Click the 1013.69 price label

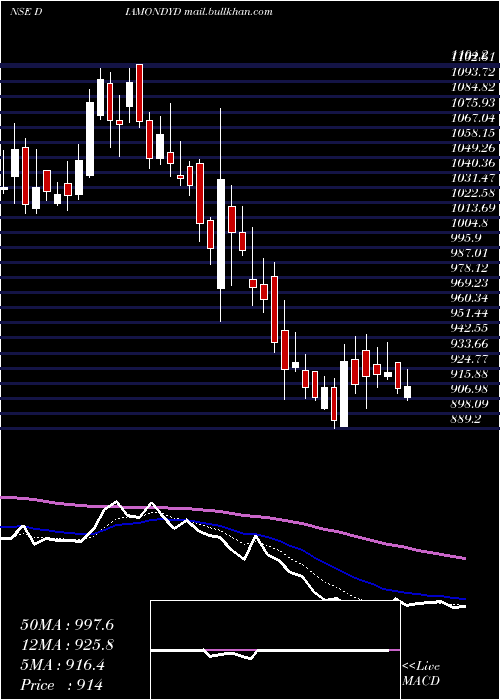(x=473, y=208)
